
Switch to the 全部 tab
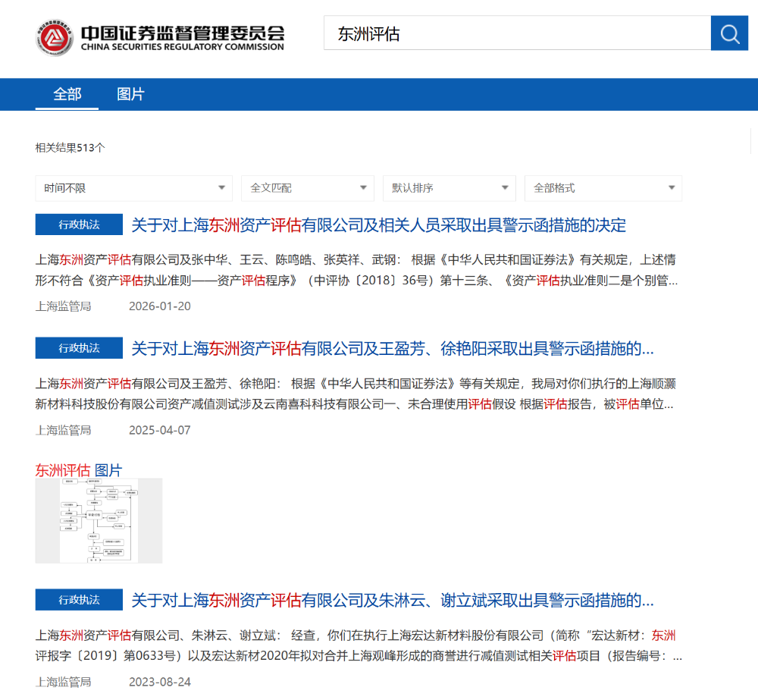(x=67, y=94)
